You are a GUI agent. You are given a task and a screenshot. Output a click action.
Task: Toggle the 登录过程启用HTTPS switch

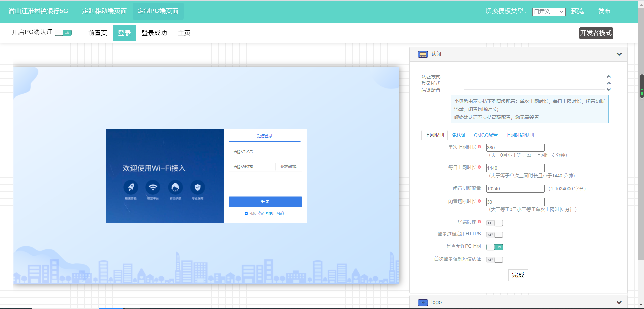coord(494,235)
